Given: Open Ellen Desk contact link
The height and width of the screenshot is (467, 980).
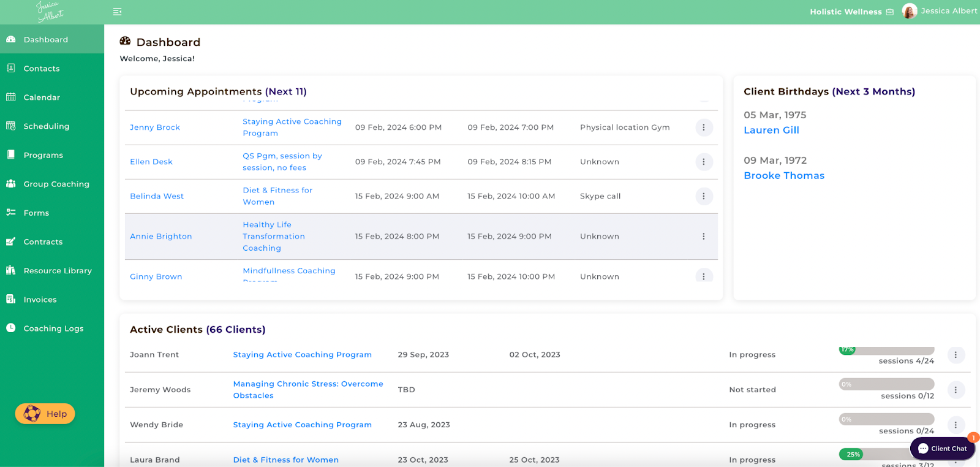Looking at the screenshot, I should coord(151,162).
